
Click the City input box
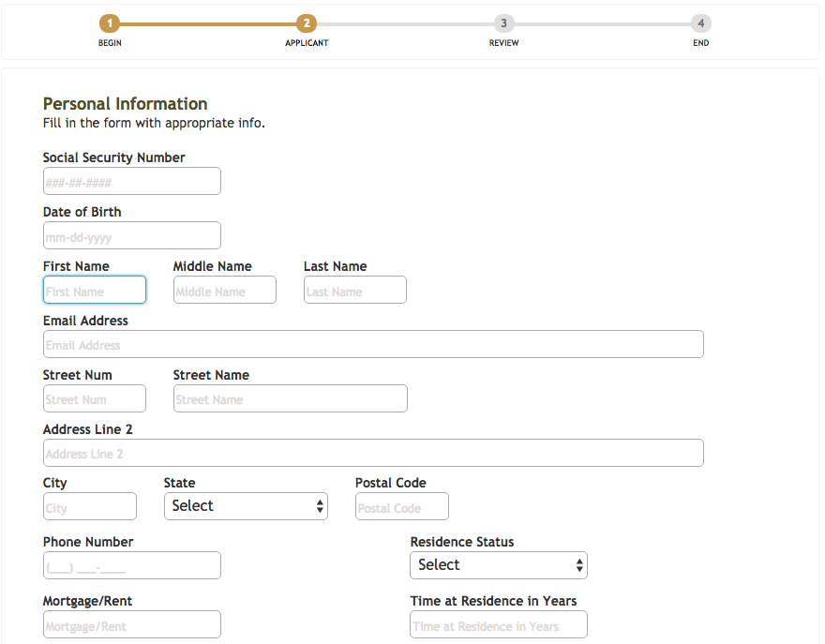click(x=89, y=506)
